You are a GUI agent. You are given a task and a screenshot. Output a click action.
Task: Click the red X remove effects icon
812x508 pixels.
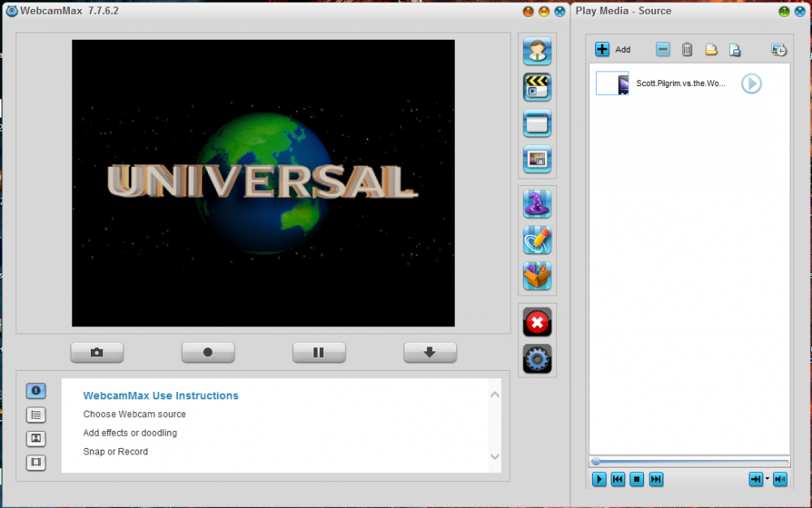[537, 322]
